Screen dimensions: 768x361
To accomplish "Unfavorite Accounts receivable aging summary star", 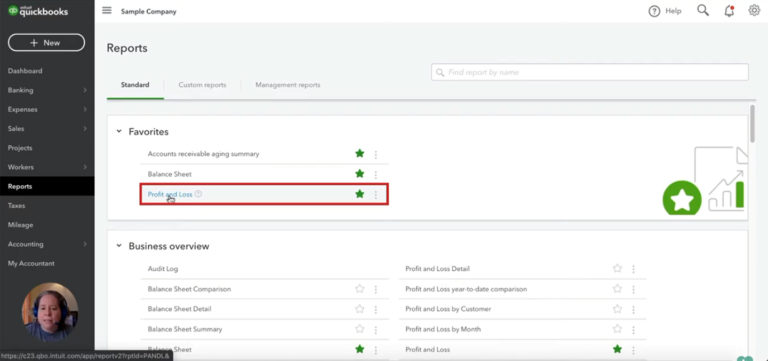I will click(x=360, y=154).
